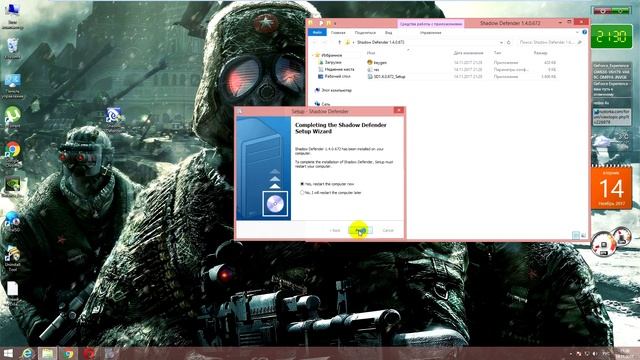Select Network in Explorer sidebar
Viewport: 640px width, 360px height.
[325, 104]
